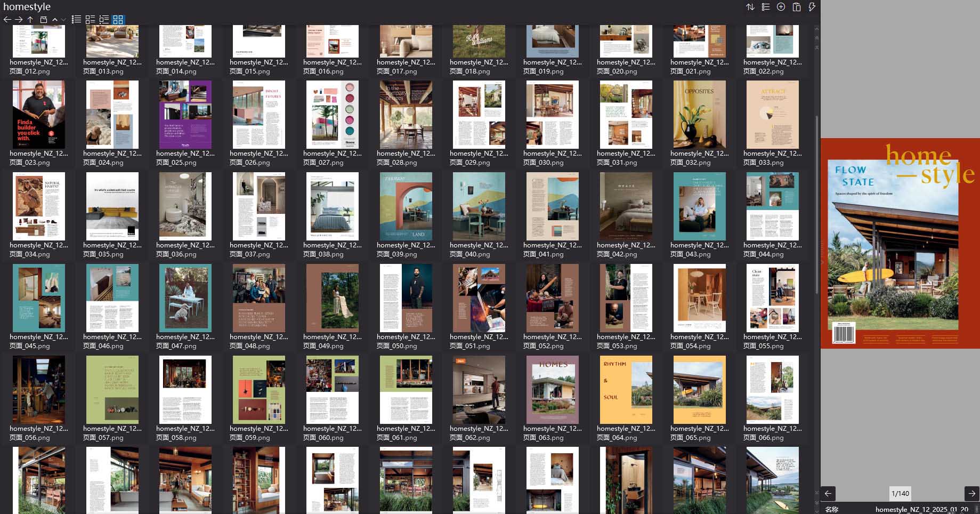Go to previous page with the left arrow button

[x=829, y=493]
